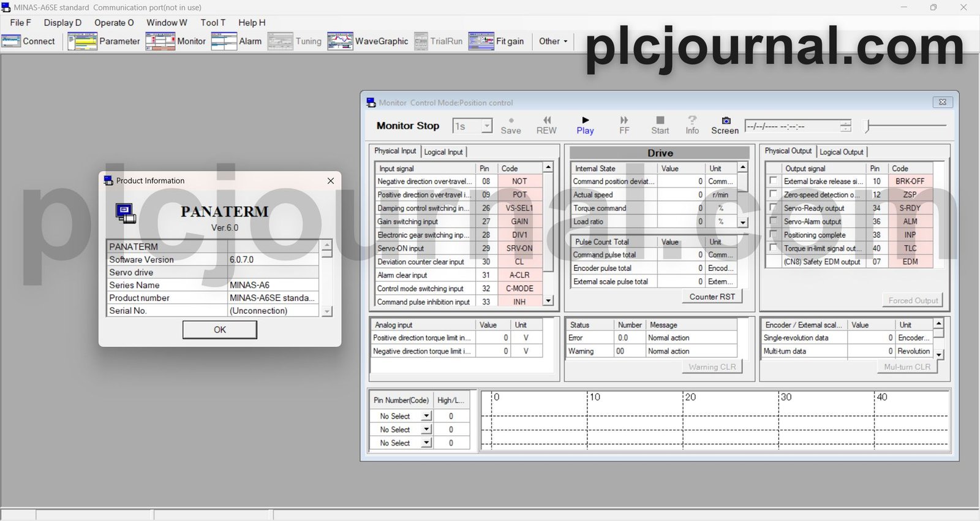Toggle Servo-Ready output checkbox
Viewport: 980px width, 521px height.
[773, 208]
